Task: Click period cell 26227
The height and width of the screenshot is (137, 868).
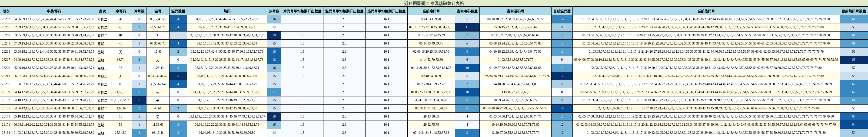Action: click(x=6, y=60)
